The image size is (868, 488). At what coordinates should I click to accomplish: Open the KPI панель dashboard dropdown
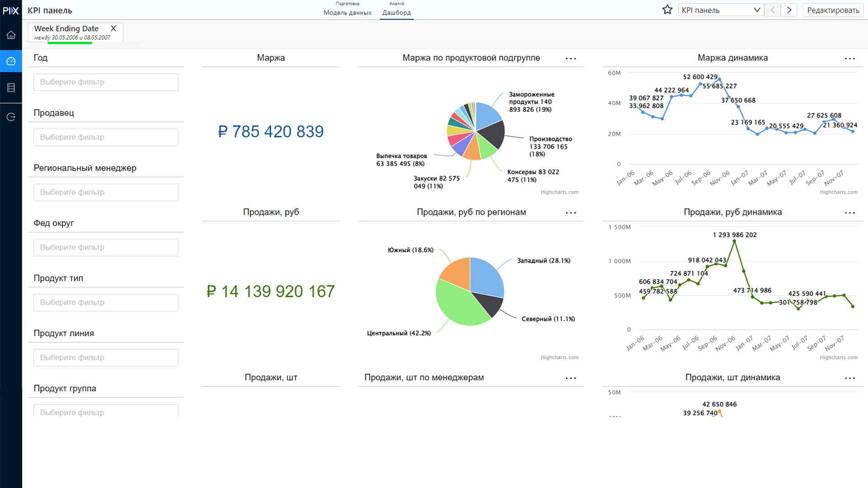tap(721, 10)
